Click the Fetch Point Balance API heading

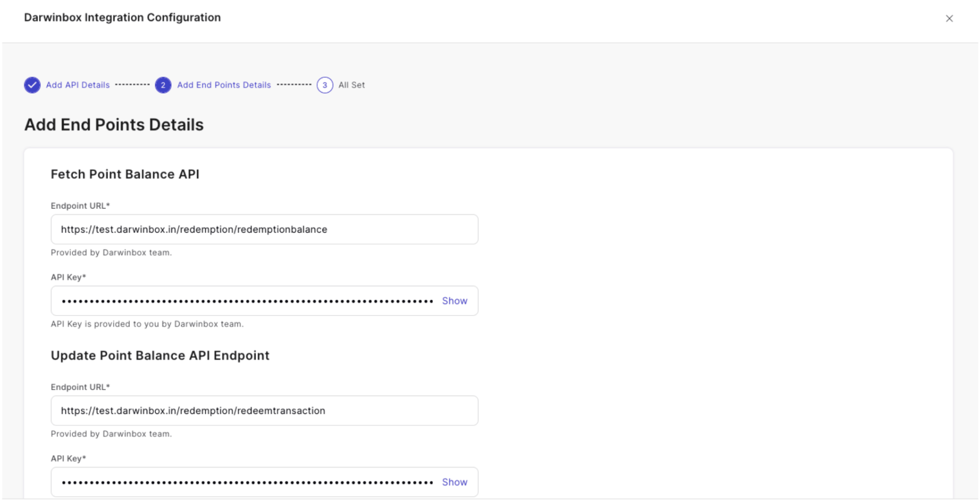click(x=125, y=174)
